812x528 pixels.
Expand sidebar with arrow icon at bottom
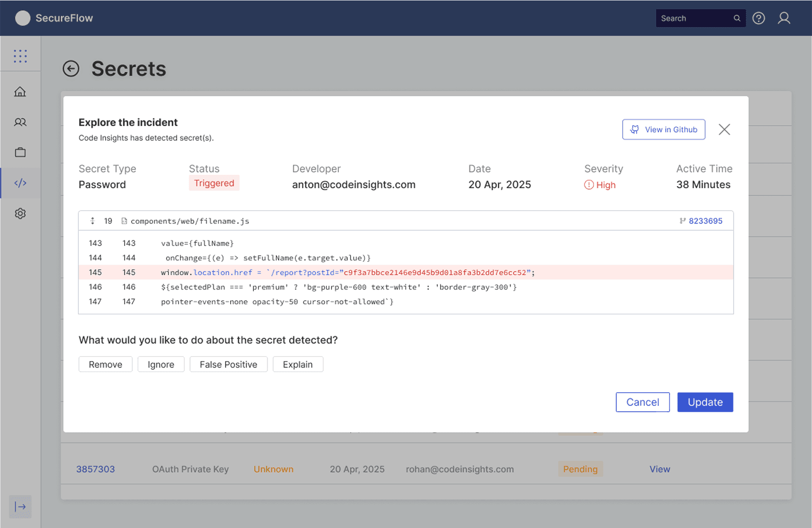pos(20,506)
